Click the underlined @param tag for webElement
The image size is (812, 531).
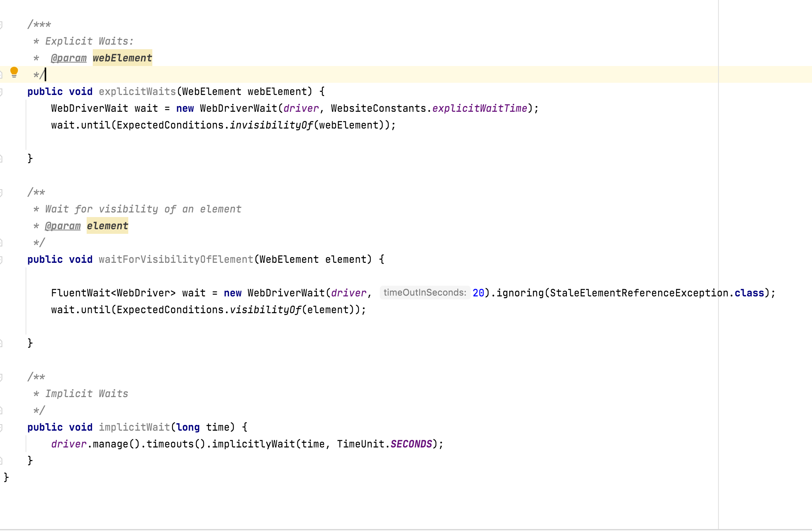point(69,58)
